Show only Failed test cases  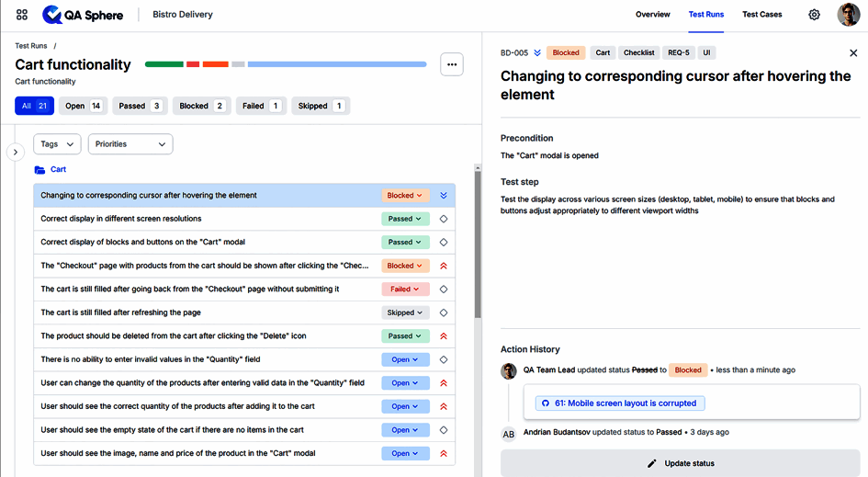261,106
